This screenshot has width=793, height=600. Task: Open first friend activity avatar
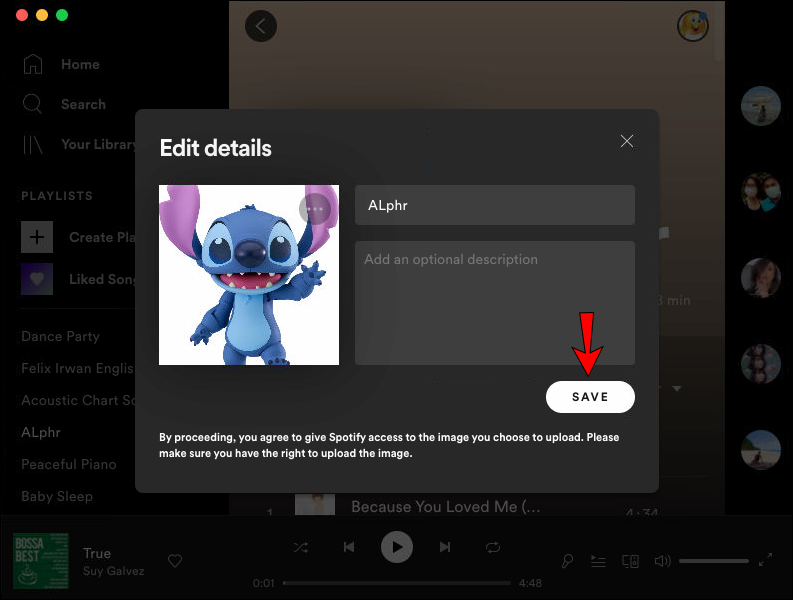[761, 106]
